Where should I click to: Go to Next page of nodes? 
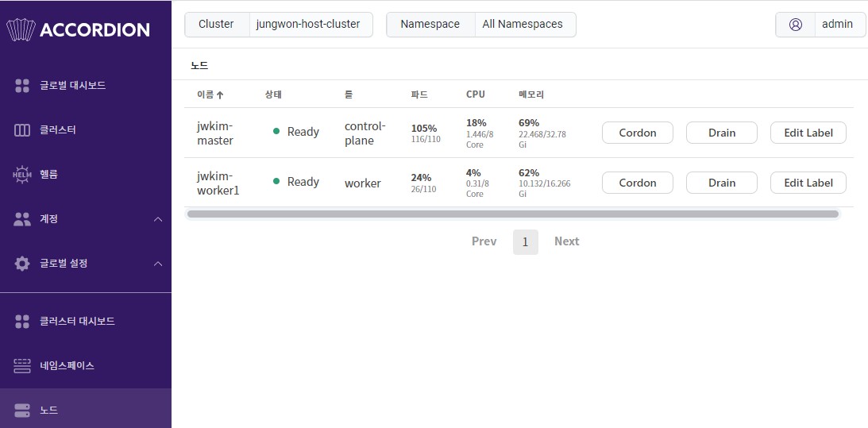pos(566,241)
